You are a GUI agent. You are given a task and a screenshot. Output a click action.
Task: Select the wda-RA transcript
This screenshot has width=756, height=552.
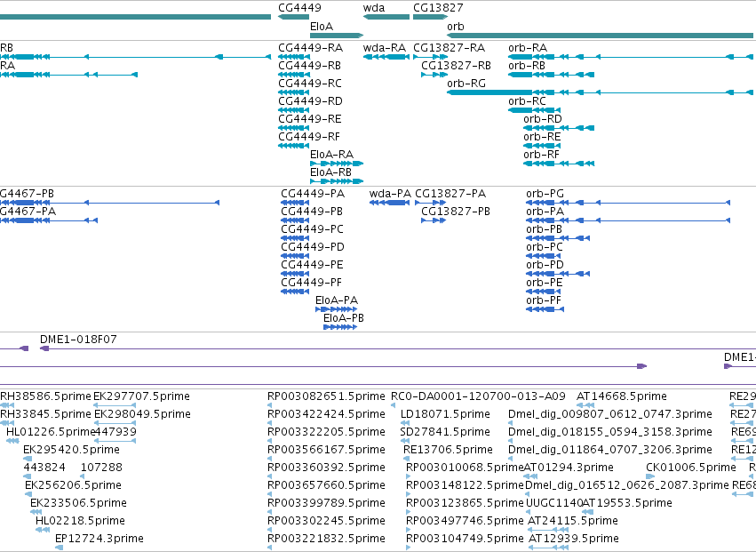click(386, 57)
